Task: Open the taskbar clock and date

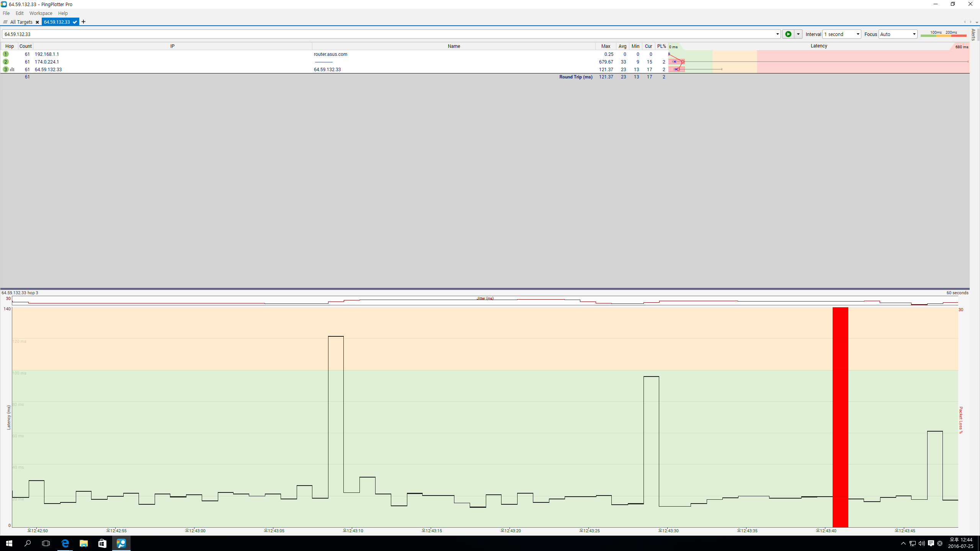Action: [961, 543]
